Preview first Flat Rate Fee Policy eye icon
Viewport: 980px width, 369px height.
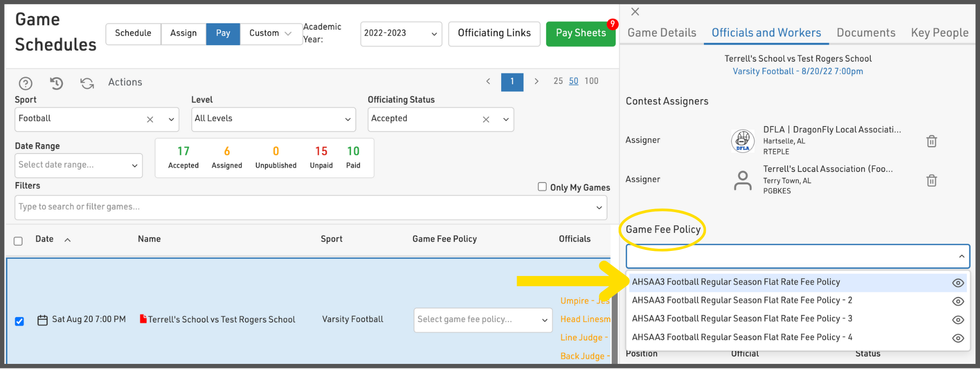(x=958, y=283)
